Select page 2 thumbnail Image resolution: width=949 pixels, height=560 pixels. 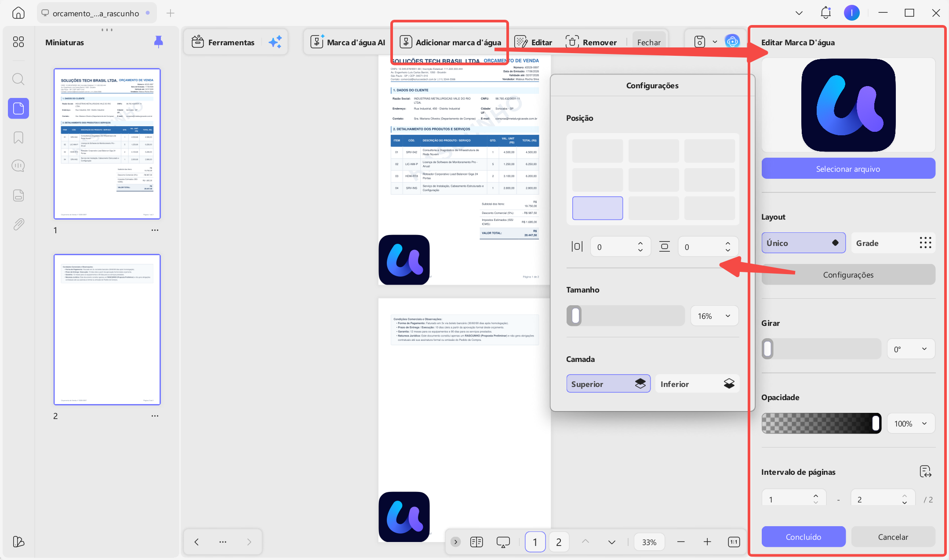tap(107, 329)
